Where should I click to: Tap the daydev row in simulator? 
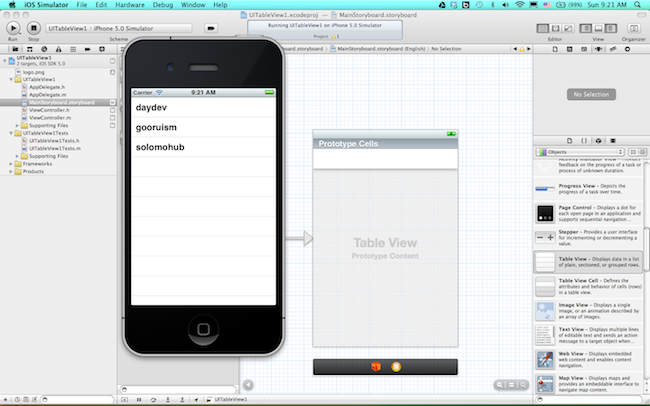coord(204,107)
